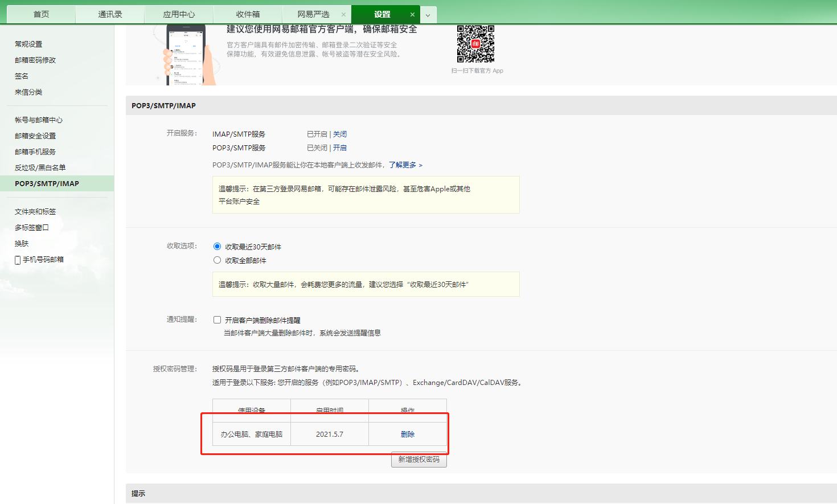Viewport: 837px width, 504px height.
Task: Switch to the 通讯录 tab
Action: coord(110,14)
